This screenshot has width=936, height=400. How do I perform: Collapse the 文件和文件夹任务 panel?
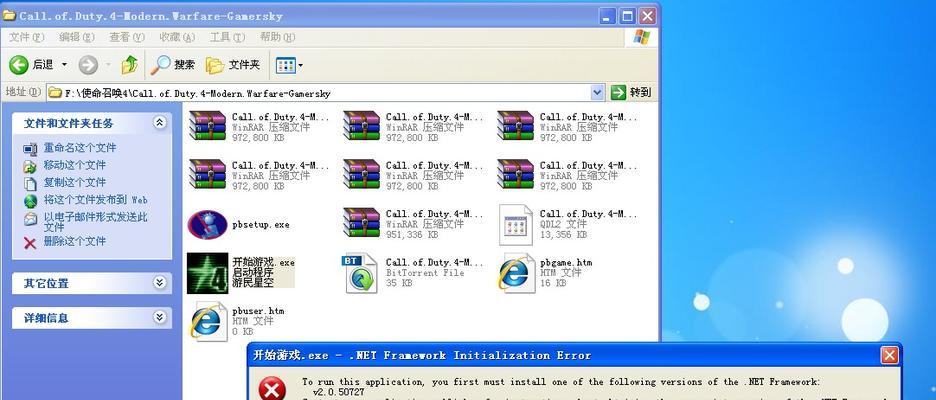click(x=159, y=123)
